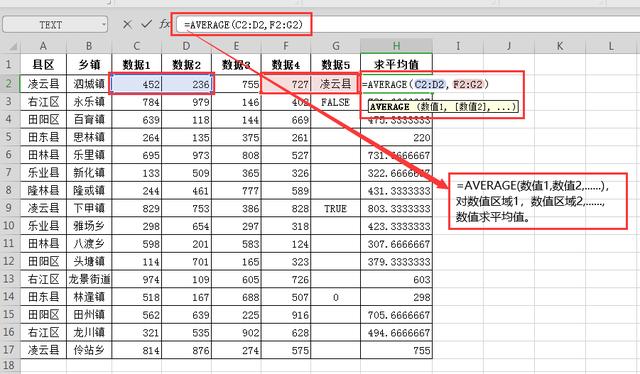Expand the name box dropdown arrow
Image resolution: width=640 pixels, height=374 pixels.
103,25
